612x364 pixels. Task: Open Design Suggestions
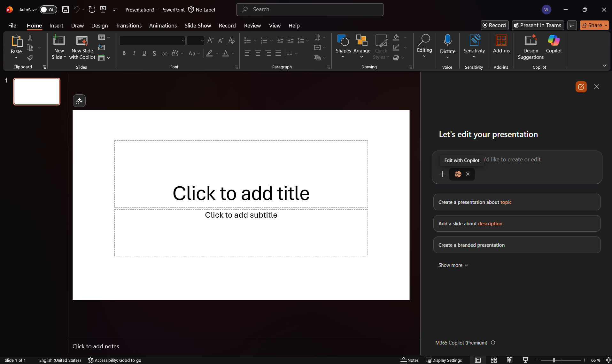(x=531, y=47)
